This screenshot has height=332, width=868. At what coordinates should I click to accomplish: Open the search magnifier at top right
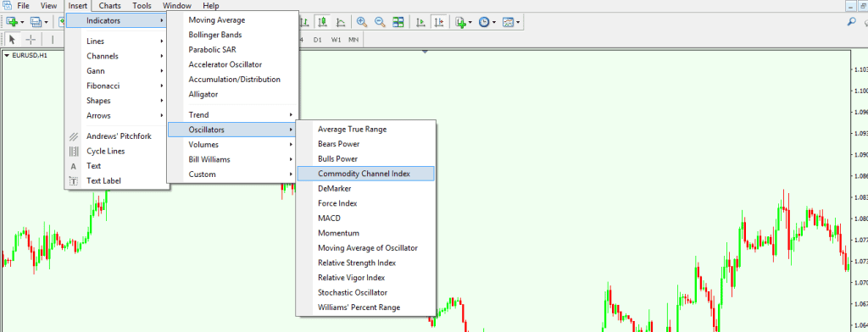click(852, 21)
